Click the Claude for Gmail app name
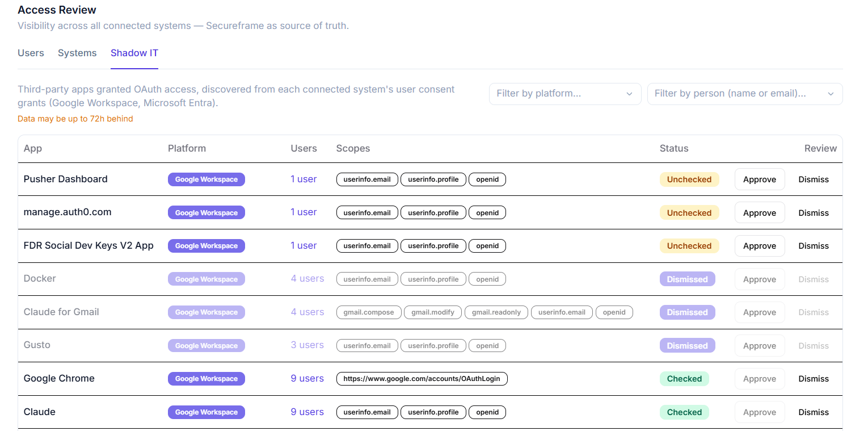This screenshot has width=868, height=431. (61, 312)
